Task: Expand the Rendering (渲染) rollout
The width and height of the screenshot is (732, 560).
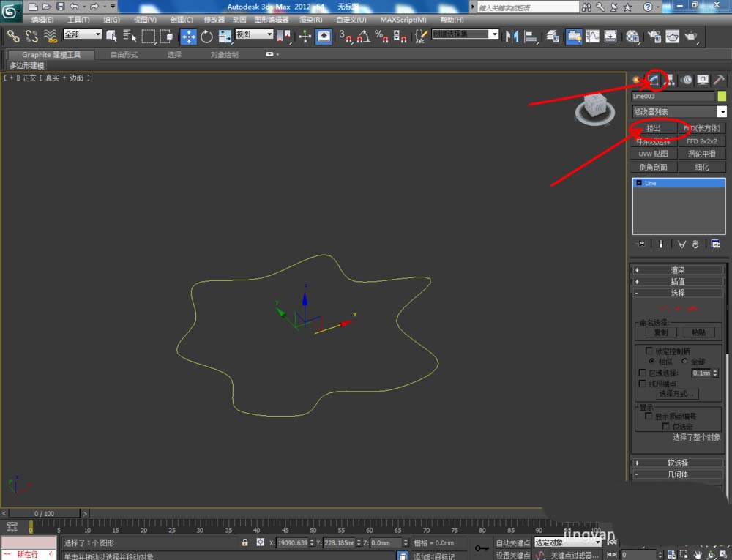Action: 677,270
